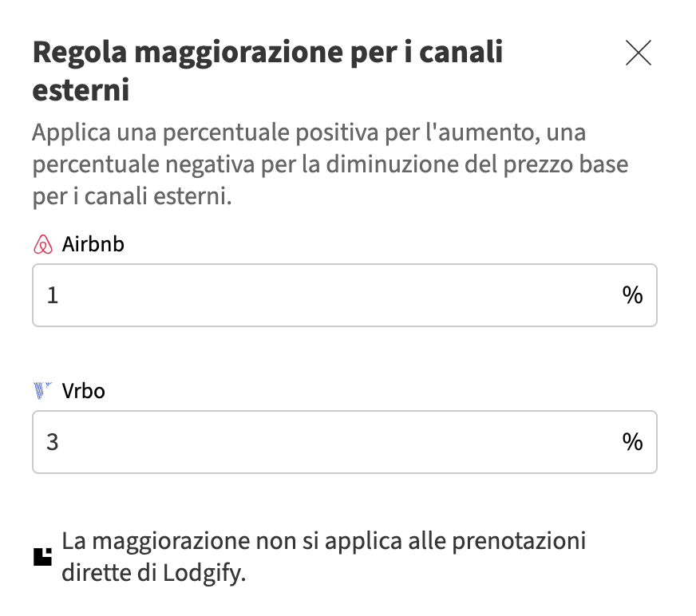Click the value 3 in Vrbo field

53,442
